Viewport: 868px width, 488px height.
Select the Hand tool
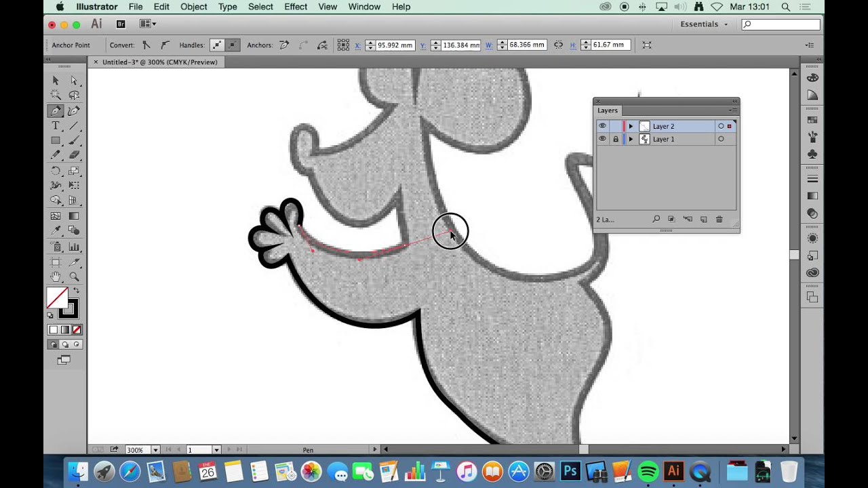(56, 277)
